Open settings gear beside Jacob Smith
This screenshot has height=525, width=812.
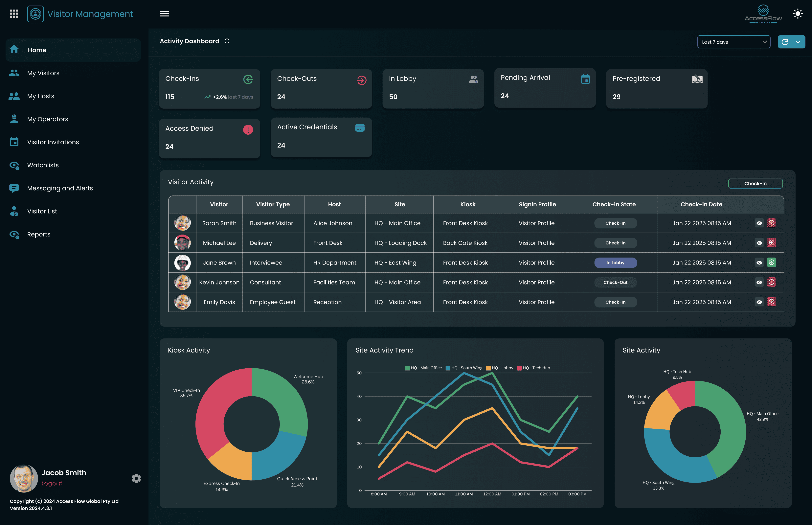(136, 478)
